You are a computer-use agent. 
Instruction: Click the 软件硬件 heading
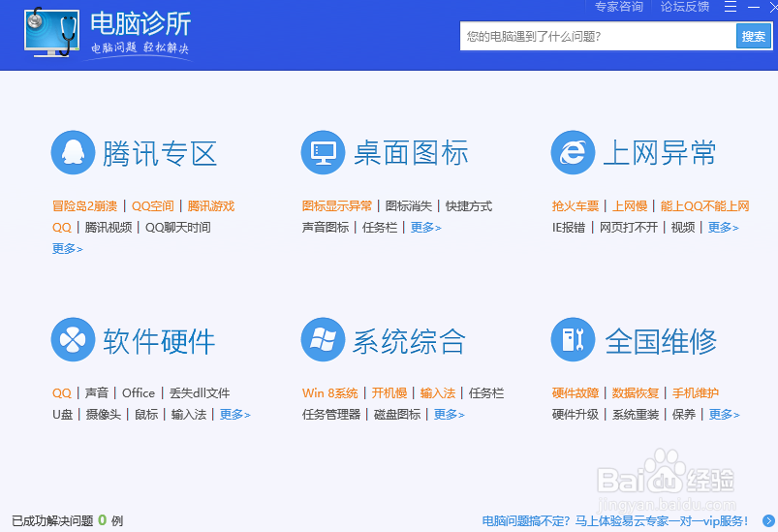click(159, 341)
